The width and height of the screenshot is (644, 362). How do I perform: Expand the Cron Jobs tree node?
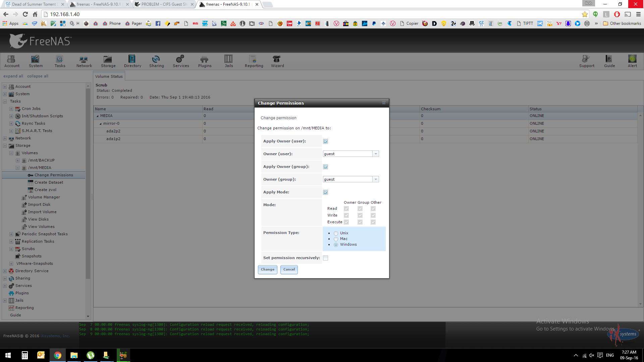[11, 109]
